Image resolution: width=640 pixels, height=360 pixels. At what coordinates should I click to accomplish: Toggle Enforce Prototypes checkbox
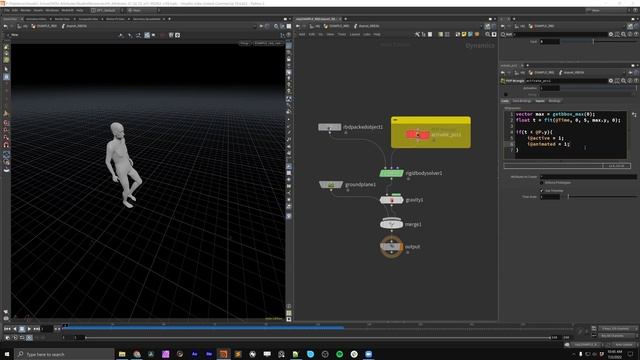pos(542,183)
